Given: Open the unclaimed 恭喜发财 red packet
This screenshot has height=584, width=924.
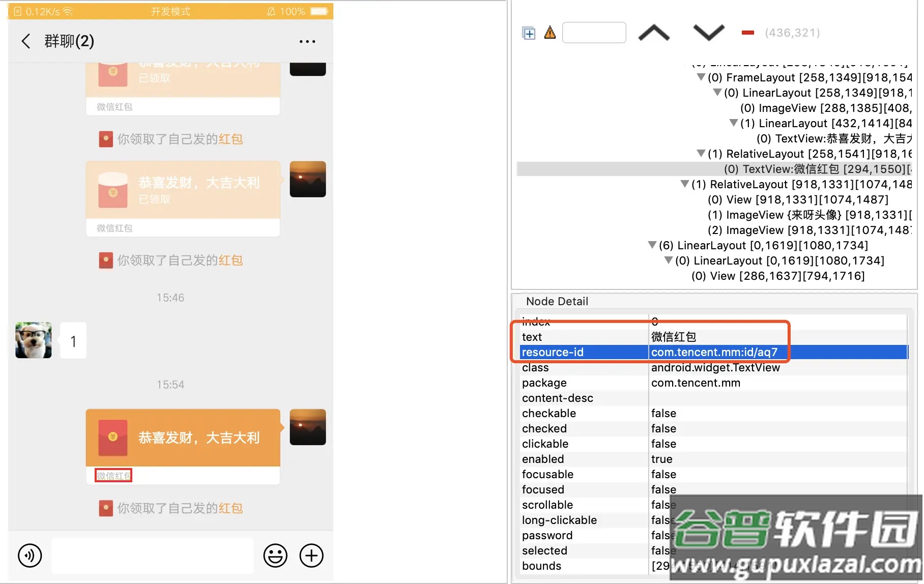Looking at the screenshot, I should (183, 437).
